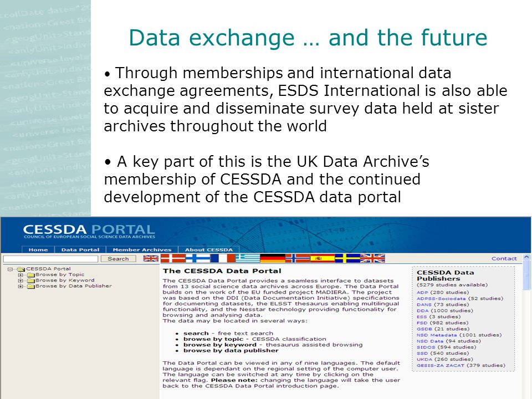Click the small UK flag beside Search
The width and height of the screenshot is (532, 399).
click(151, 259)
